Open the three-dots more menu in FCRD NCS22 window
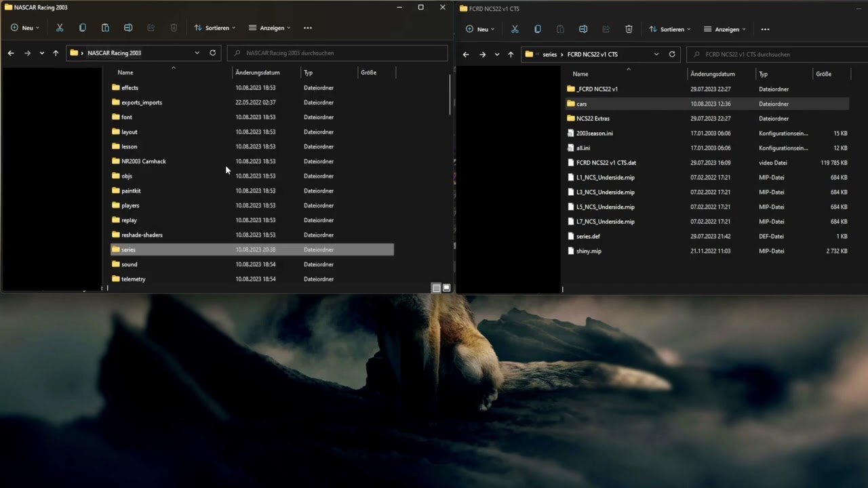The height and width of the screenshot is (488, 868). [x=765, y=29]
